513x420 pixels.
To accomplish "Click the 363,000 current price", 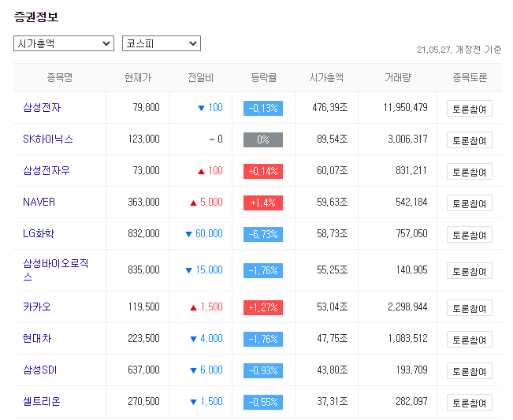I will 144,203.
